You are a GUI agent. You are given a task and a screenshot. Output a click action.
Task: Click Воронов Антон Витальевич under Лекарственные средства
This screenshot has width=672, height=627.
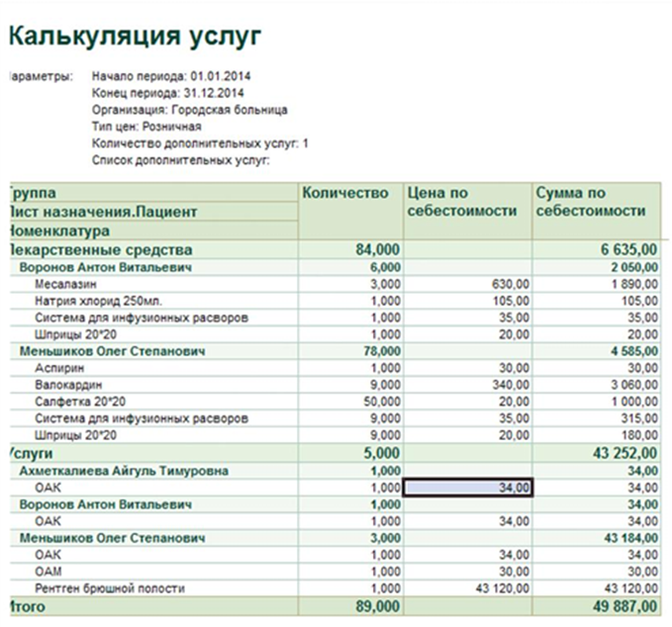point(106,267)
